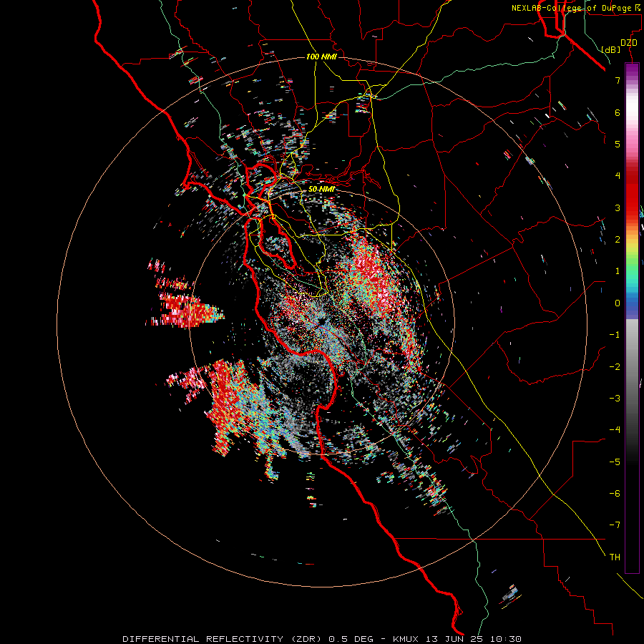This screenshot has height=644, width=644.
Task: Click the "6" tick on the color scale
Action: pyautogui.click(x=618, y=112)
